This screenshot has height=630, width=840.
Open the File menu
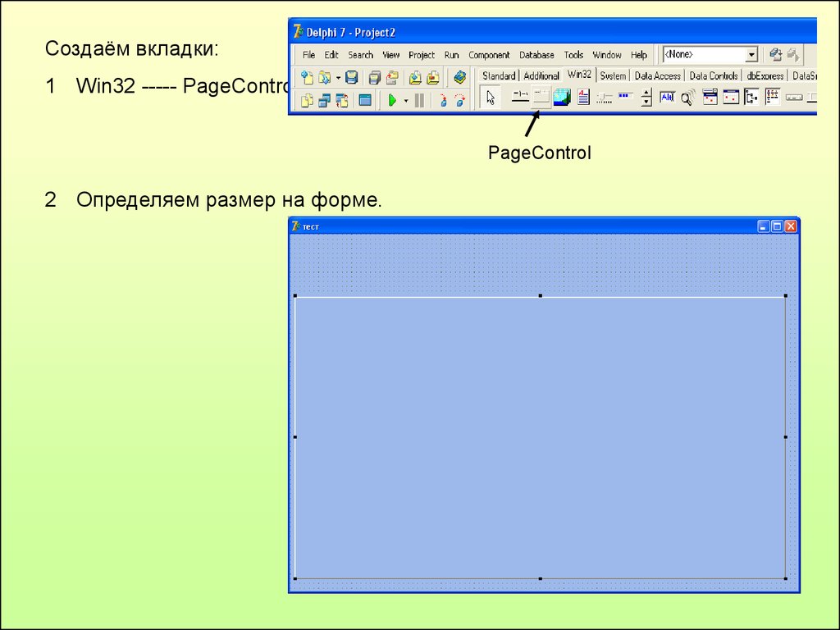(x=308, y=55)
